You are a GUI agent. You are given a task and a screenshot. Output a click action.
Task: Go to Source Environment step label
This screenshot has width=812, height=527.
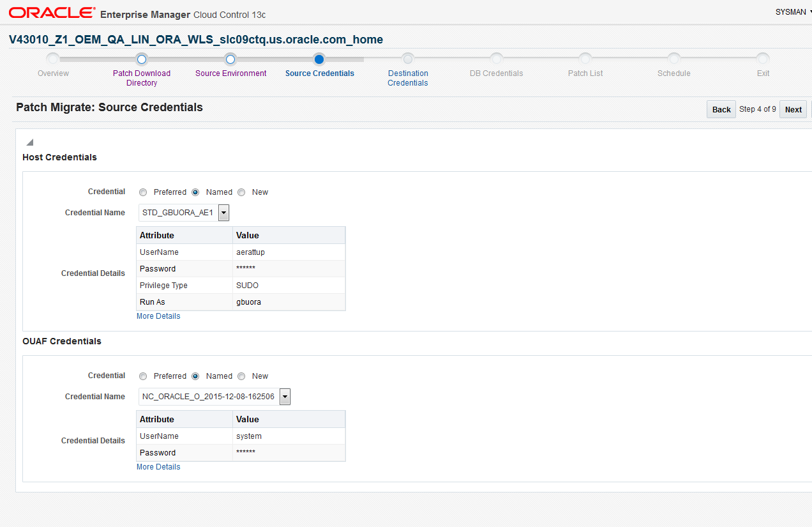(x=231, y=73)
